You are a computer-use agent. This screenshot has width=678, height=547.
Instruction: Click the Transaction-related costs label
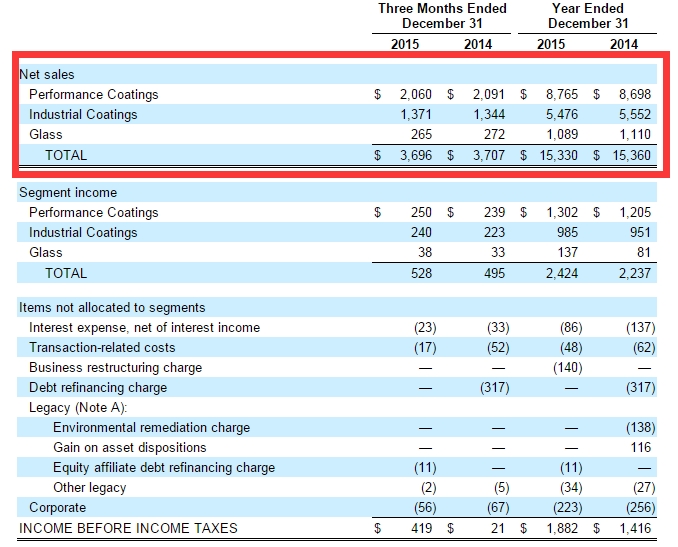pyautogui.click(x=102, y=347)
